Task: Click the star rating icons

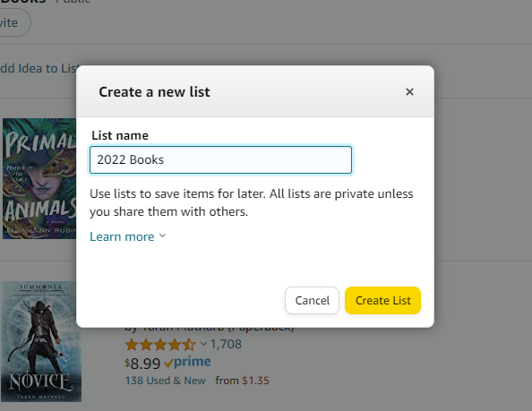Action: point(160,345)
